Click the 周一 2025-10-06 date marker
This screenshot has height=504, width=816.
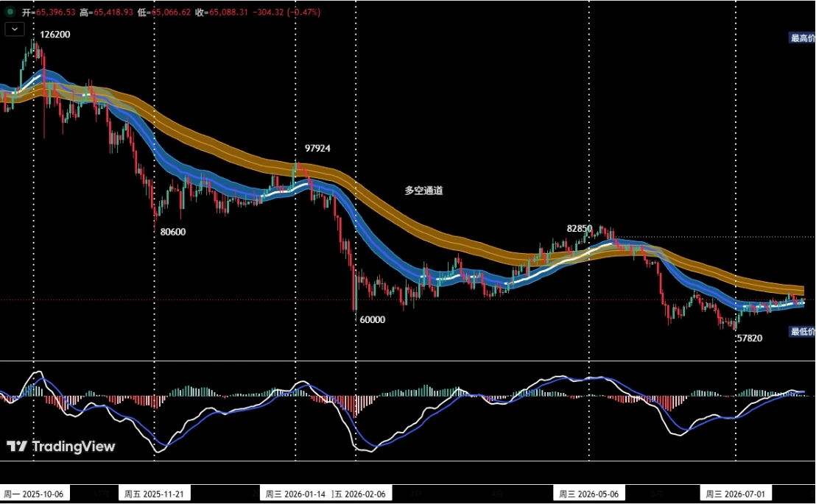[35, 494]
